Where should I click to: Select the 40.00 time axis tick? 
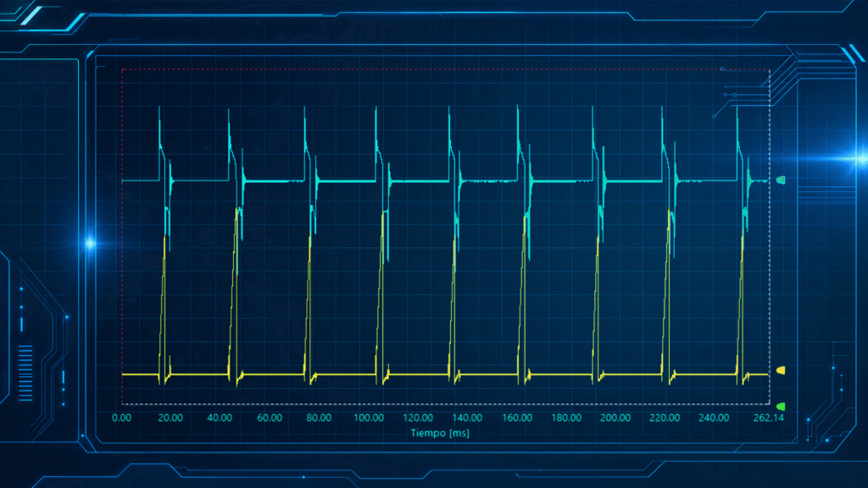click(x=220, y=418)
